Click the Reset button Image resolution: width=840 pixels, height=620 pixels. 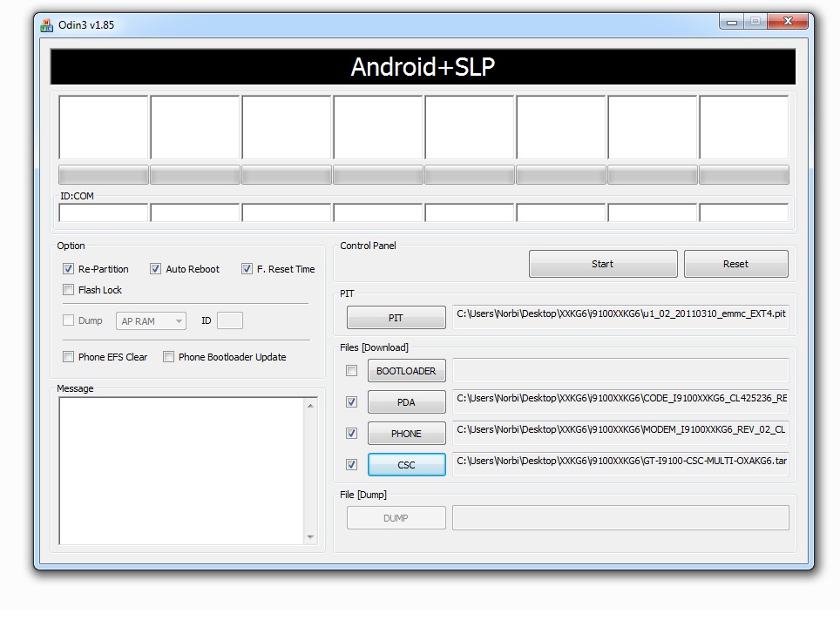(735, 264)
